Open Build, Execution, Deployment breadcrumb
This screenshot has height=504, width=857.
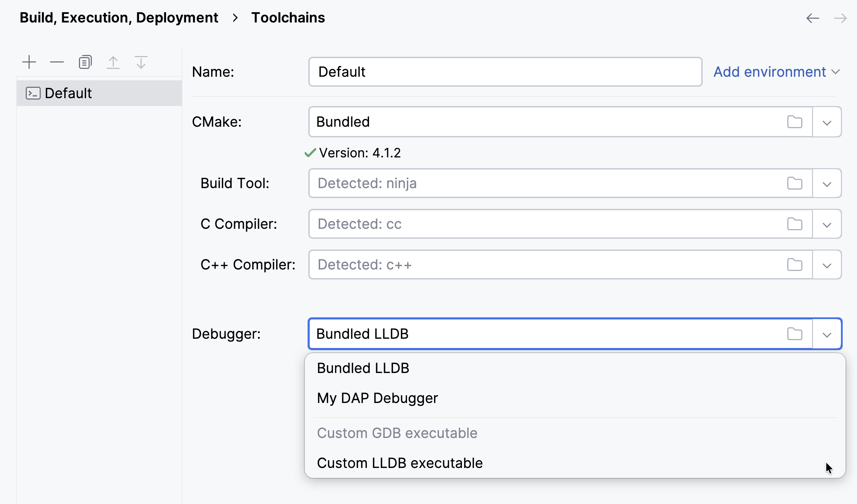(119, 17)
